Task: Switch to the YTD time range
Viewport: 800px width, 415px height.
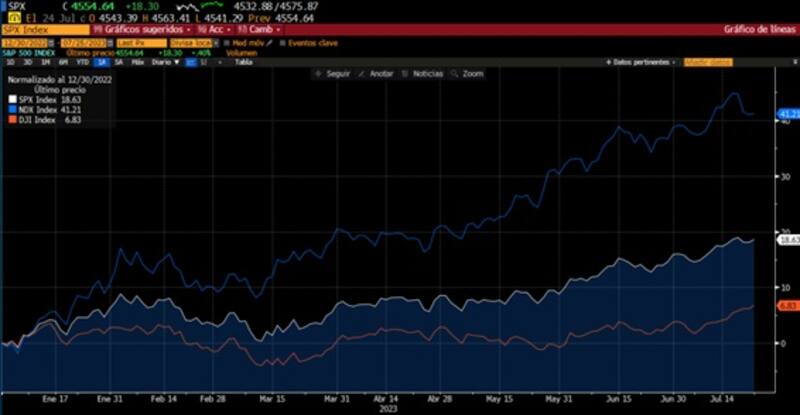Action: coord(86,62)
